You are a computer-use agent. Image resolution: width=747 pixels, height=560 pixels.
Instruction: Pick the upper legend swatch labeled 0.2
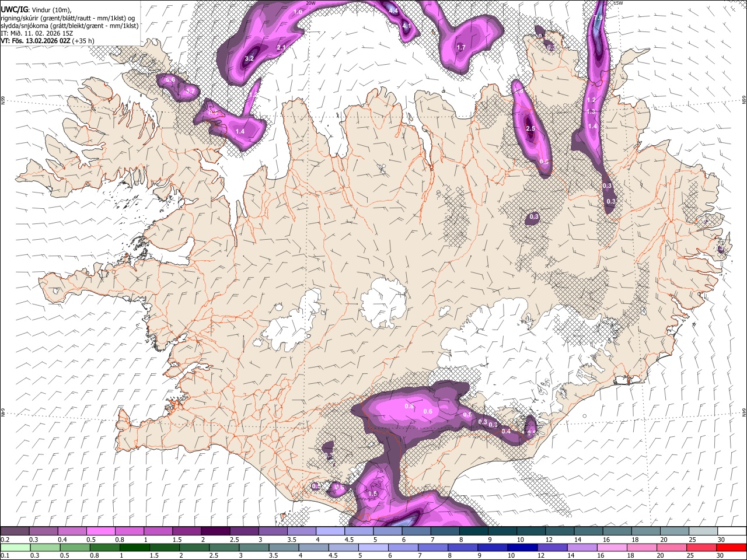tap(15, 531)
